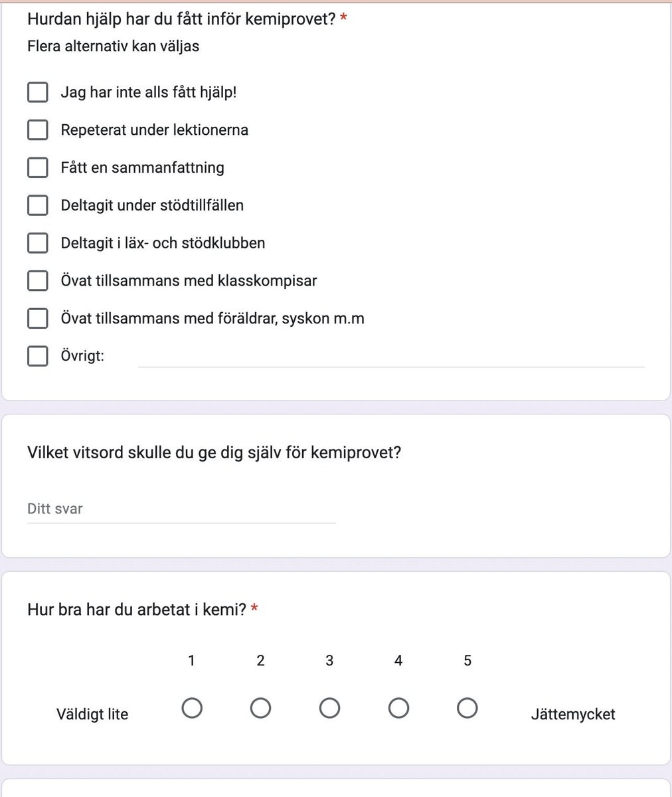Click the 'Deltagit under stödtillfällen' label
The width and height of the screenshot is (672, 797).
[152, 205]
